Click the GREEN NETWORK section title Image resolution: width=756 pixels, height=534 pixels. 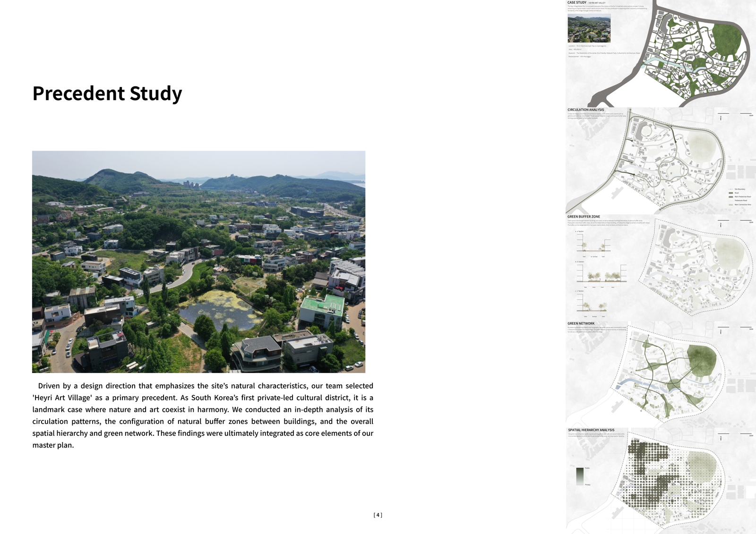tap(581, 323)
